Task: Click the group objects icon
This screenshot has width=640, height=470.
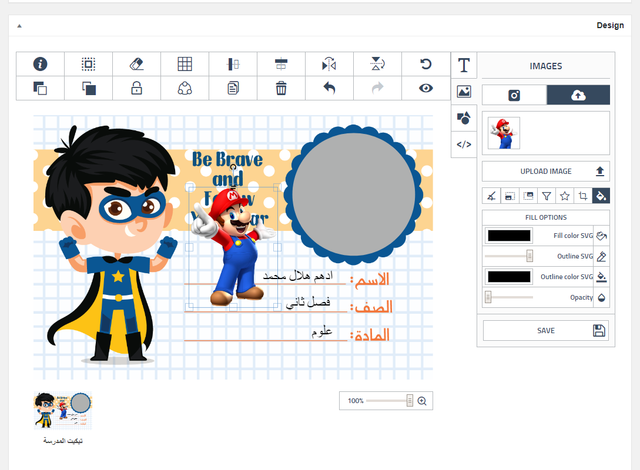Action: (184, 88)
